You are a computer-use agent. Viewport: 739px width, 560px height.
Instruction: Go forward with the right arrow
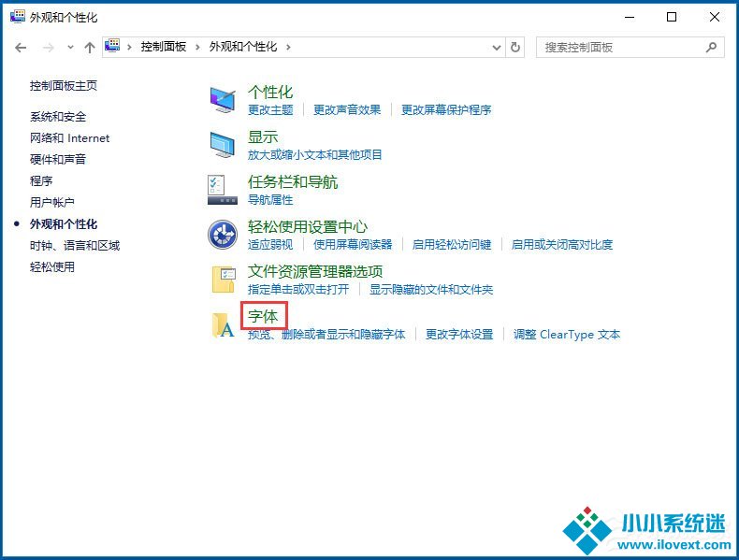click(48, 48)
